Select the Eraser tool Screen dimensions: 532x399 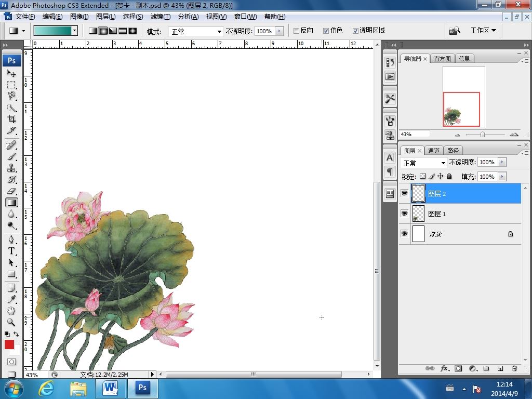pos(11,191)
